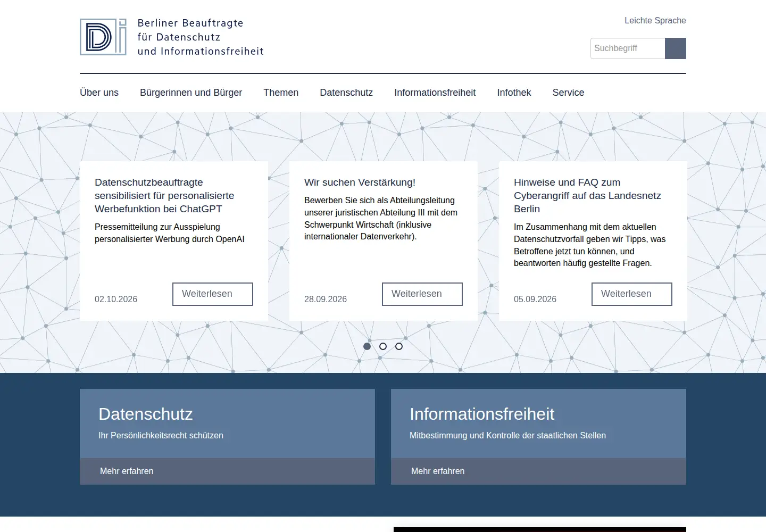The height and width of the screenshot is (532, 766).
Task: Open the Informationsfreiheit menu item
Action: (x=435, y=93)
